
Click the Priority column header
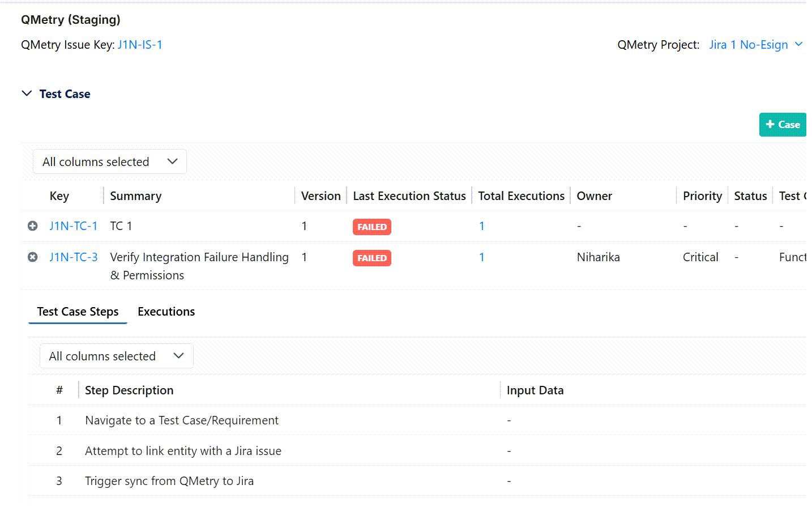(x=702, y=196)
